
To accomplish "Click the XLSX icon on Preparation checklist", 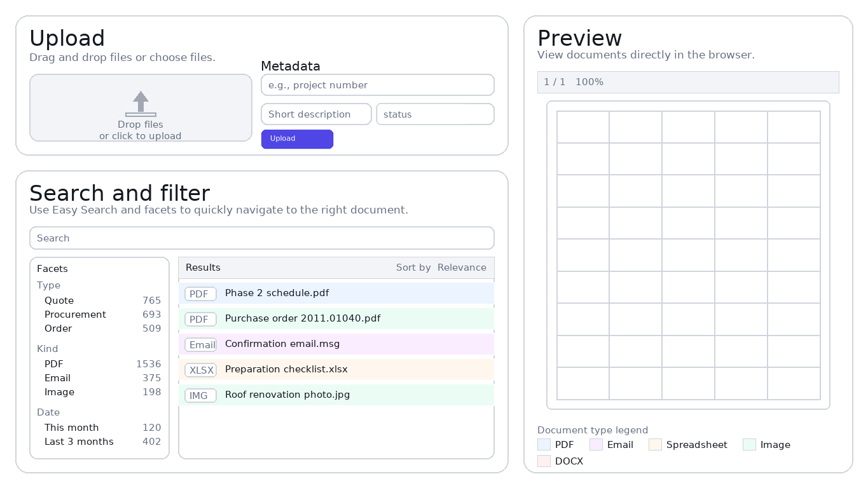I will 200,370.
